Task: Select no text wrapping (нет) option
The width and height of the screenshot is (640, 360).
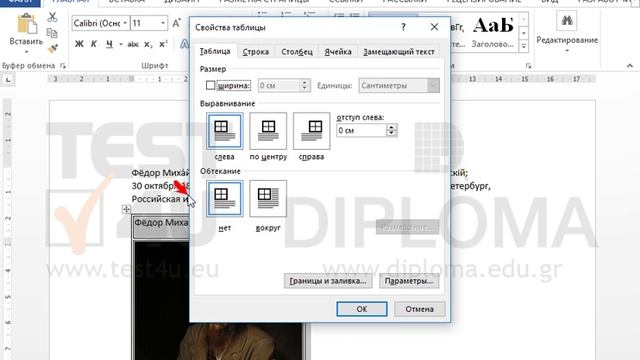Action: point(224,199)
